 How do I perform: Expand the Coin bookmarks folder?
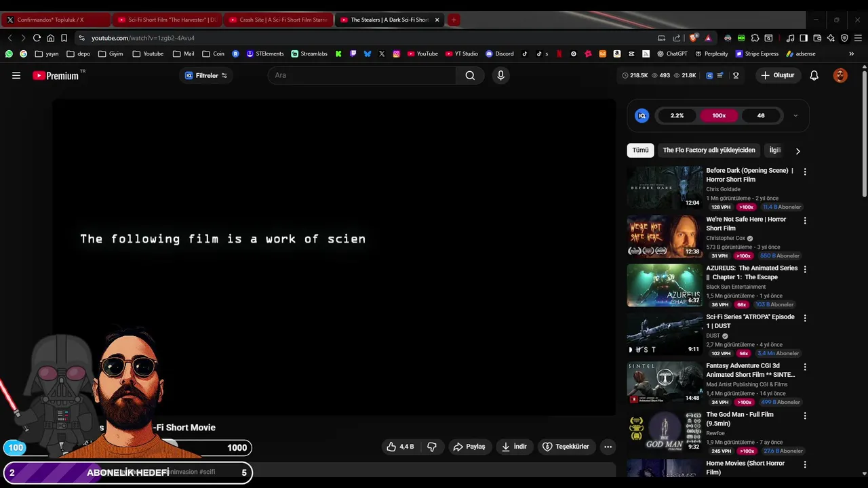coord(213,54)
